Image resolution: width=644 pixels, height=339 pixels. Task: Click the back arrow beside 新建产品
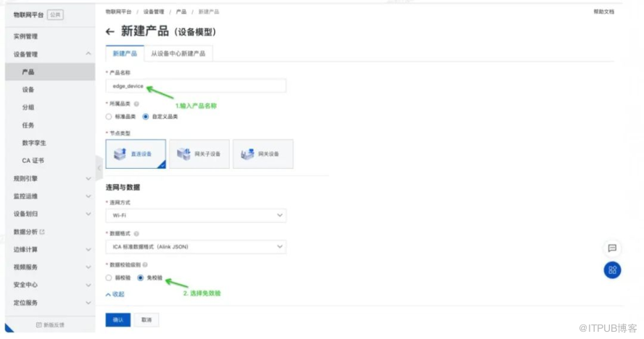(x=110, y=32)
